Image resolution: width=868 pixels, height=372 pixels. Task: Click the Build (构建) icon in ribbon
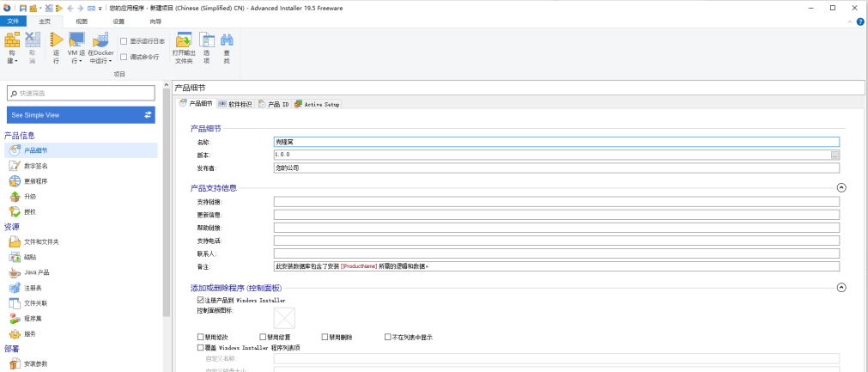12,40
